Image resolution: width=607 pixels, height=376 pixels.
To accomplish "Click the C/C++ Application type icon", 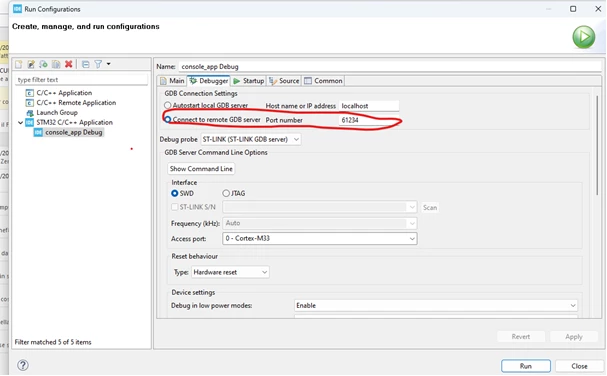I will coord(29,93).
